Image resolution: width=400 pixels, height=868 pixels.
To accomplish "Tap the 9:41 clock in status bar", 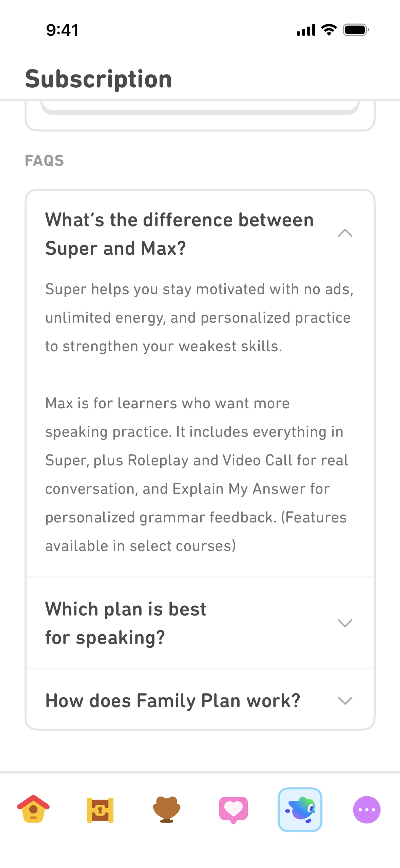I will pos(62,30).
